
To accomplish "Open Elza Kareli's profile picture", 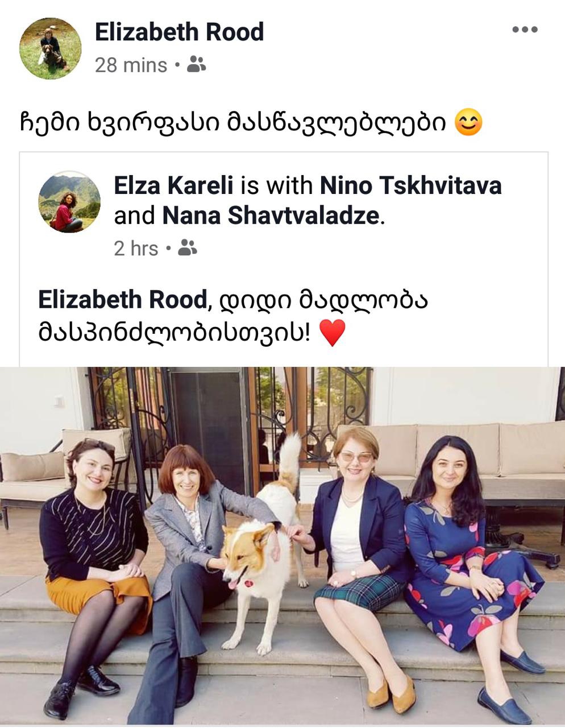I will coord(69,201).
